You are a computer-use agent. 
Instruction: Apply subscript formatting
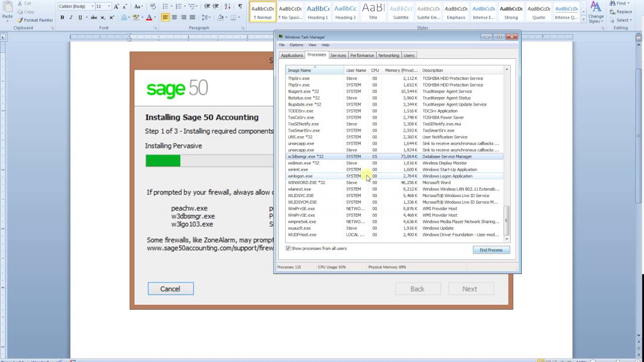(x=103, y=17)
